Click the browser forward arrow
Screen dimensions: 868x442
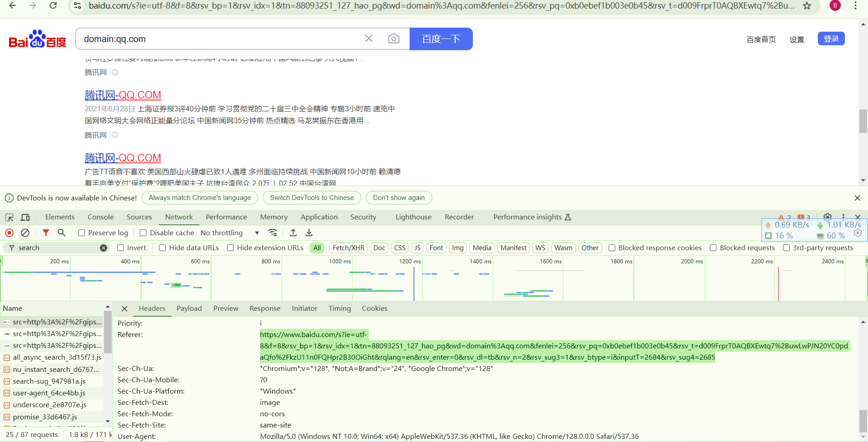click(33, 5)
